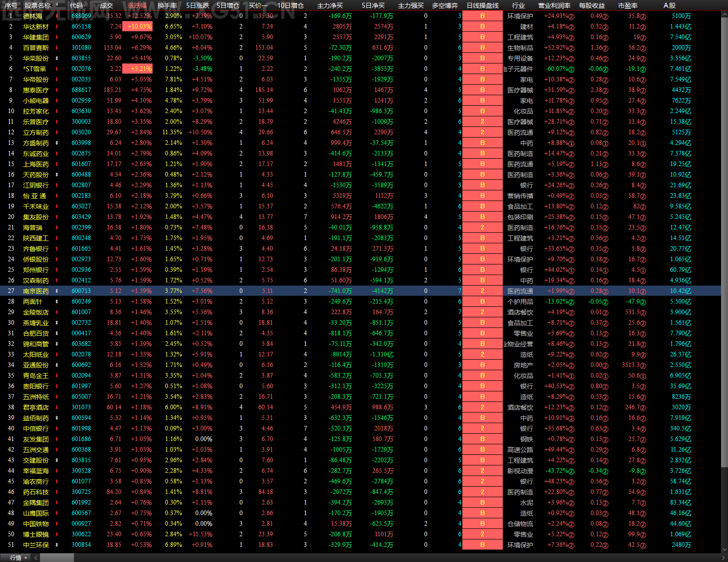The image size is (728, 562).
Task: Select stock name 拉芳家化
Action: point(36,111)
